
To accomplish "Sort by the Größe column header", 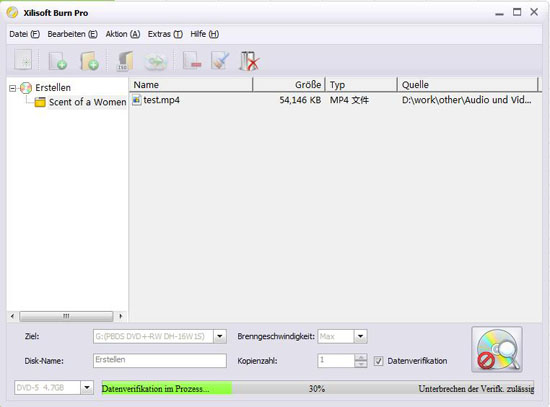I will [289, 85].
